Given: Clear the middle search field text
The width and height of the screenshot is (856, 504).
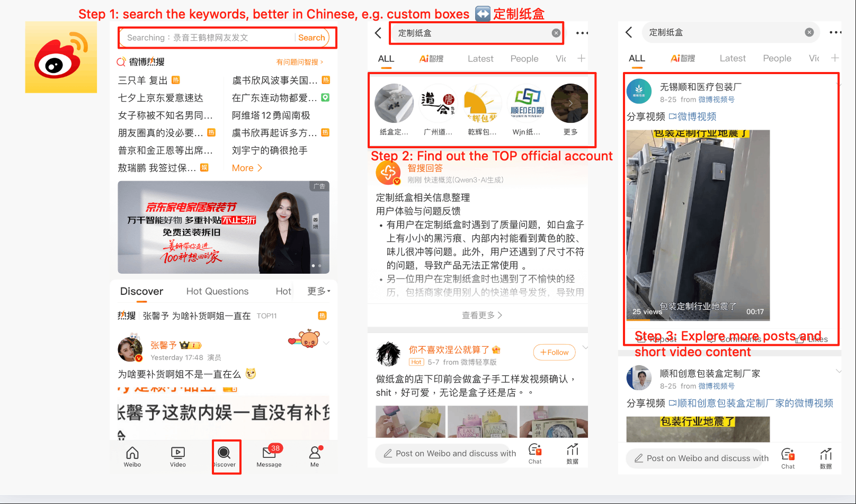Looking at the screenshot, I should tap(556, 33).
